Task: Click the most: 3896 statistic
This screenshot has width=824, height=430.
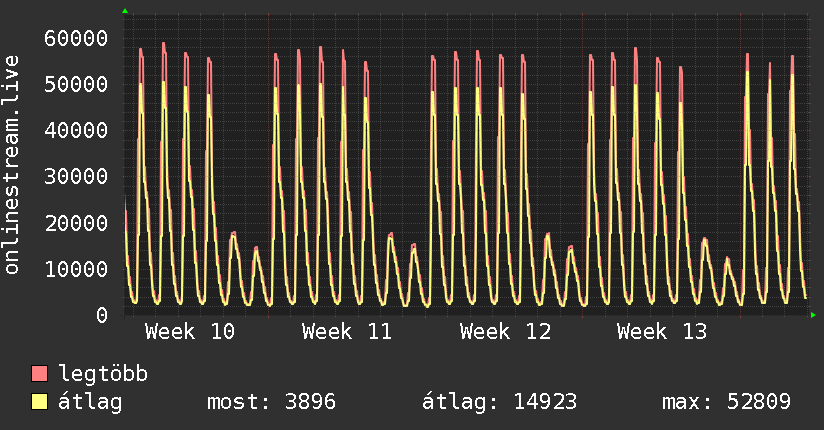Action: coord(271,402)
